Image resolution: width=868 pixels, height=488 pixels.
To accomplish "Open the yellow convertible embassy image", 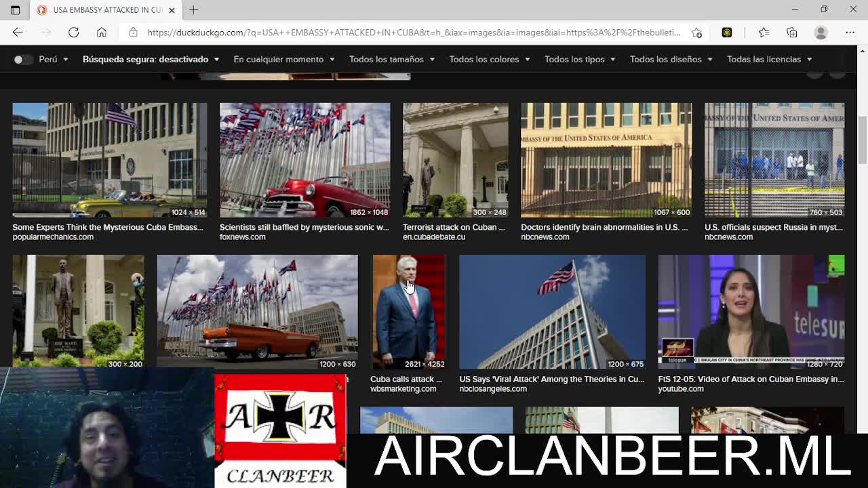I will [x=110, y=160].
